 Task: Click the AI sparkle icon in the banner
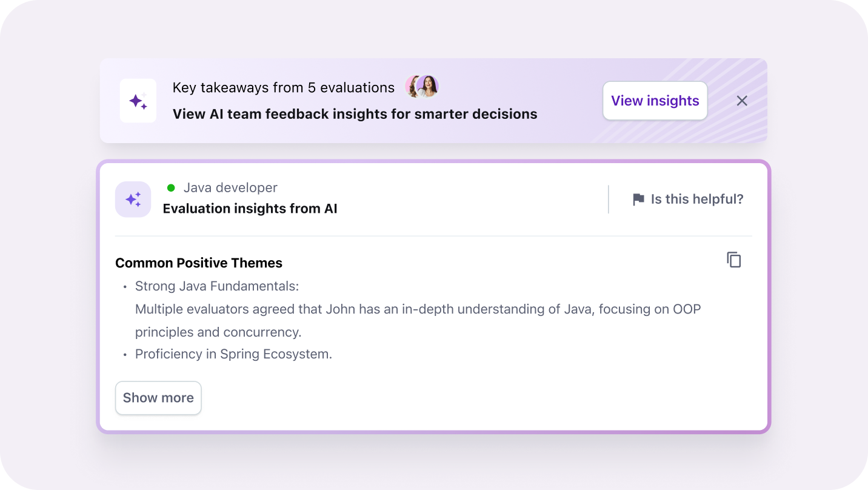tap(138, 101)
